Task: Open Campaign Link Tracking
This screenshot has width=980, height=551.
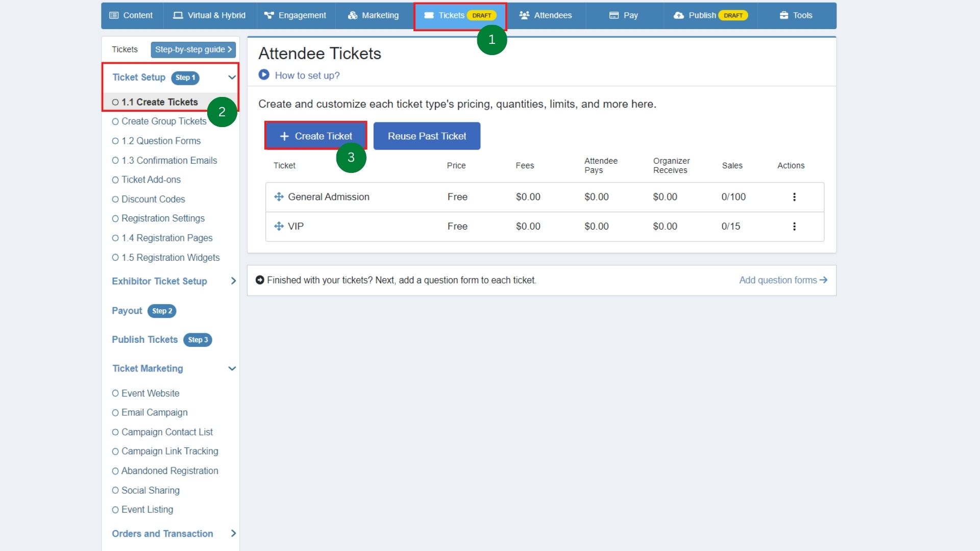Action: pos(165,451)
